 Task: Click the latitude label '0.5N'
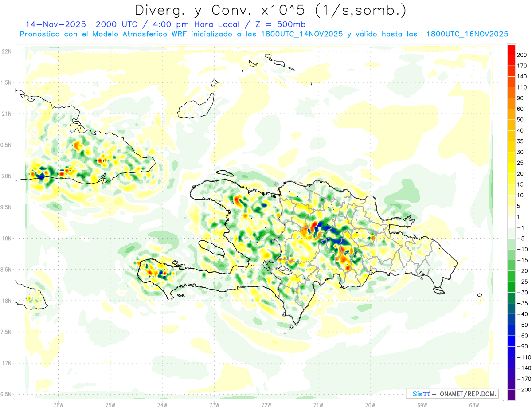[6, 145]
